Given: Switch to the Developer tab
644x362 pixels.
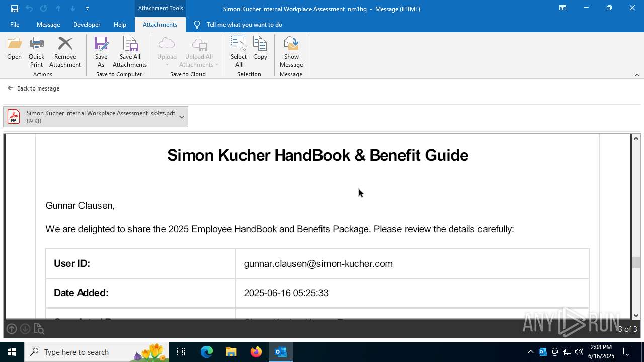Looking at the screenshot, I should (87, 24).
